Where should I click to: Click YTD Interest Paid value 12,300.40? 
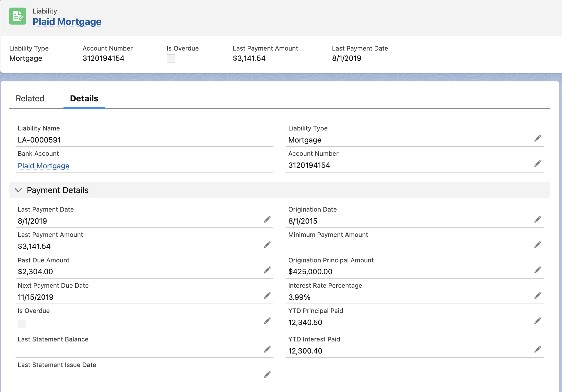[305, 351]
